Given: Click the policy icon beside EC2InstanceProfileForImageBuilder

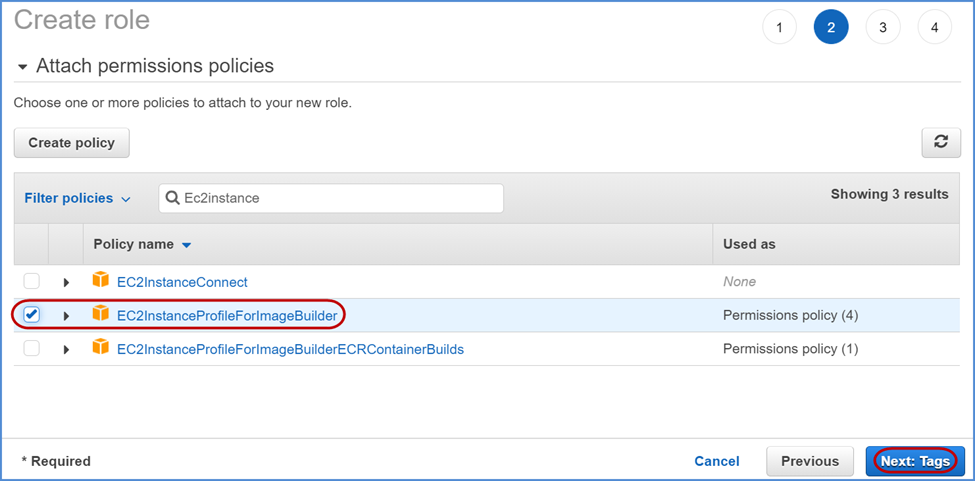Looking at the screenshot, I should 100,314.
